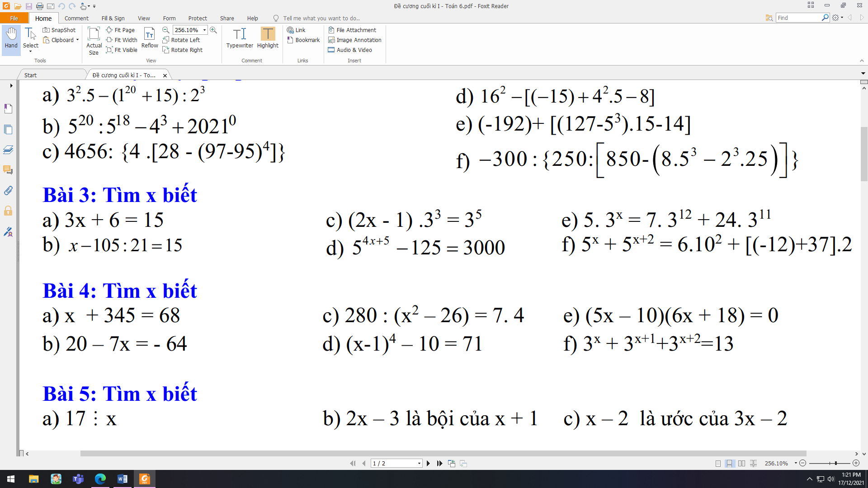This screenshot has width=868, height=488.
Task: Open the File menu
Action: pos(13,18)
